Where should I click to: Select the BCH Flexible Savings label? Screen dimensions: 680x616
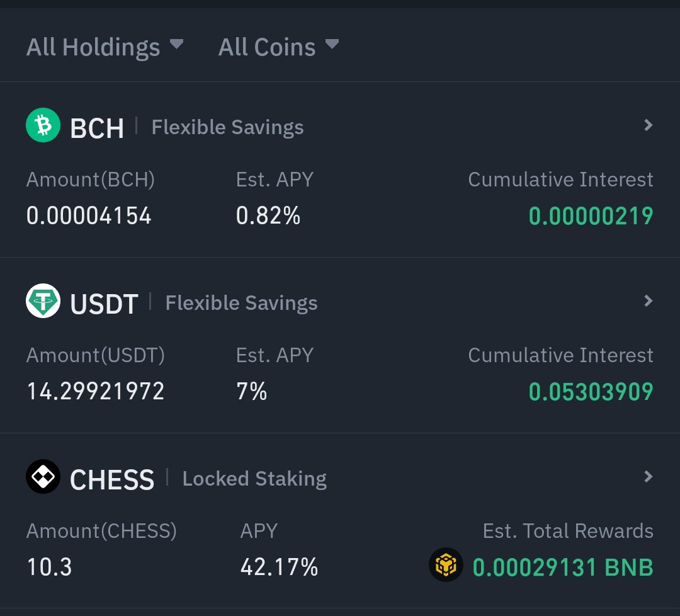(x=228, y=127)
